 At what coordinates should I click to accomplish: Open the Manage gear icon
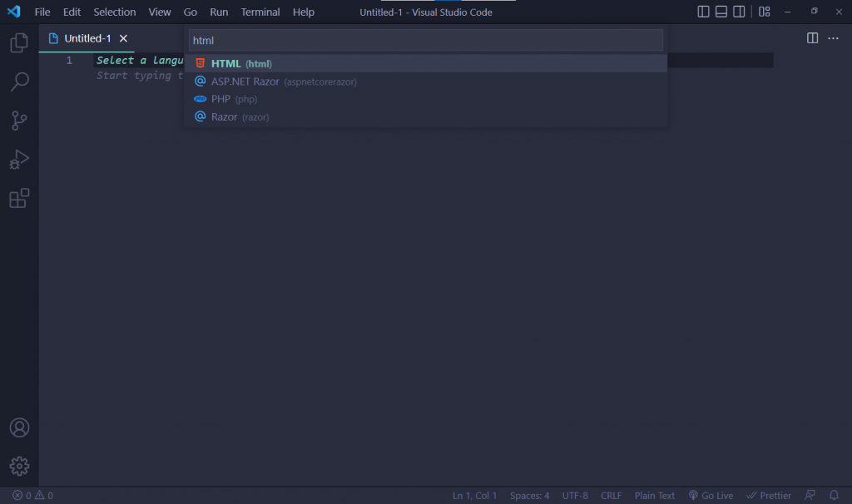(19, 466)
